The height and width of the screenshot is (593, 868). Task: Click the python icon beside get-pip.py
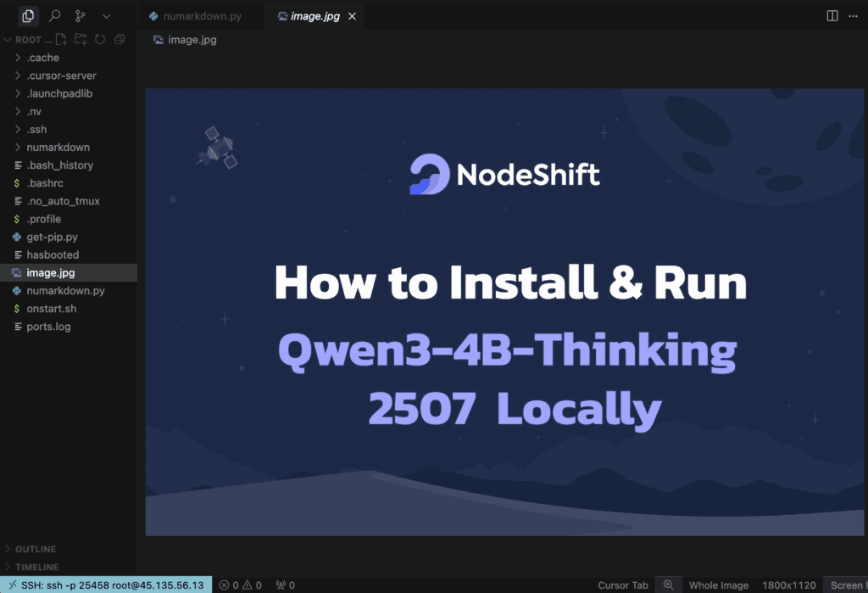[x=17, y=237]
